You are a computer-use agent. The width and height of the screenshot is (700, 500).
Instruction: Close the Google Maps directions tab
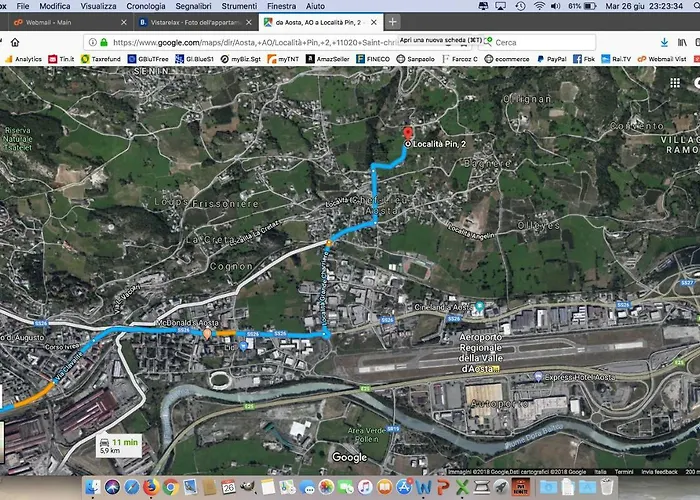(x=374, y=22)
